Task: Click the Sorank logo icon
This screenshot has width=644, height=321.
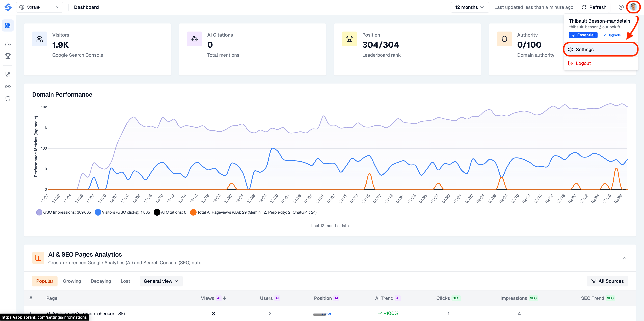Action: [8, 7]
